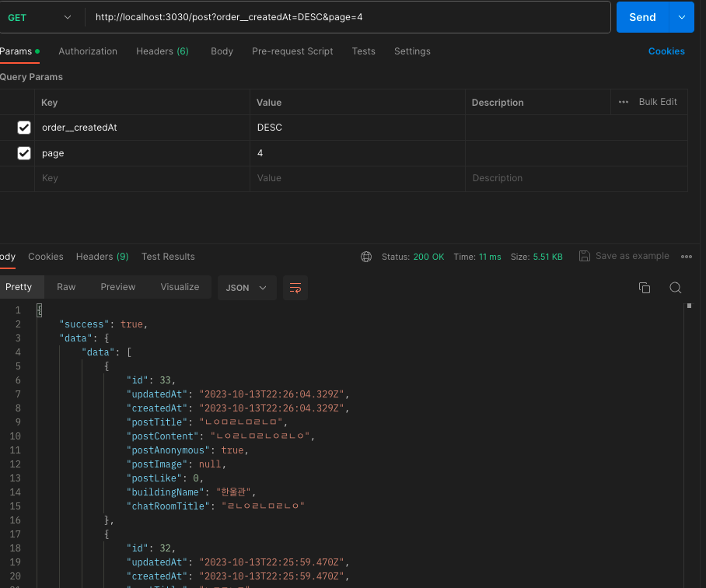
Task: Click Save as example
Action: pyautogui.click(x=624, y=256)
